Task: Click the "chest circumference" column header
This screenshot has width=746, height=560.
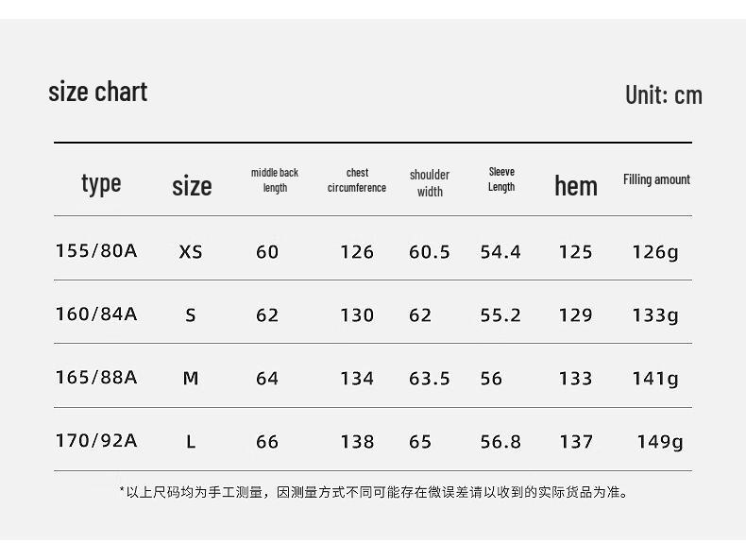Action: (357, 180)
